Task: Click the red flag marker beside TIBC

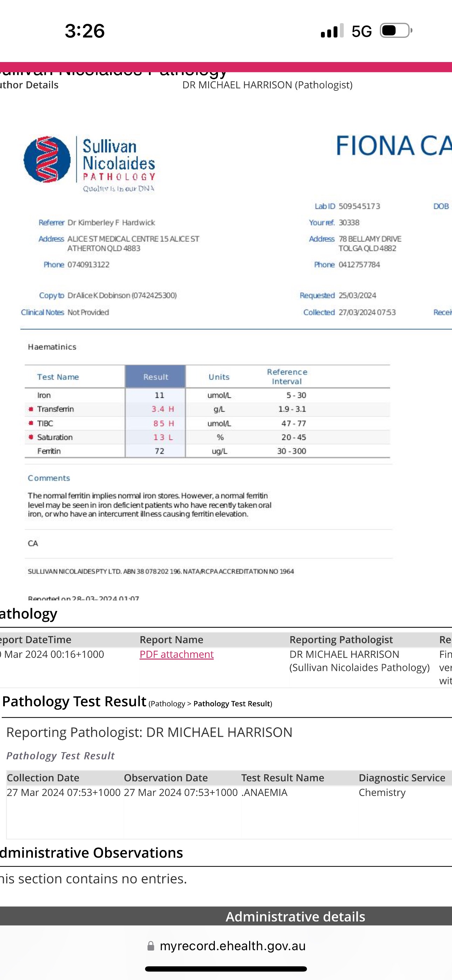Action: [x=31, y=423]
